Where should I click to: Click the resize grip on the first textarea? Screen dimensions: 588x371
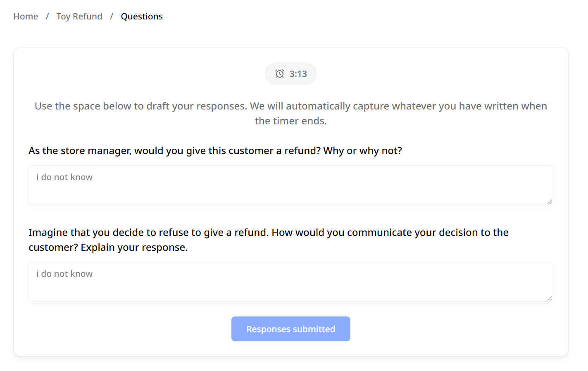[x=550, y=202]
